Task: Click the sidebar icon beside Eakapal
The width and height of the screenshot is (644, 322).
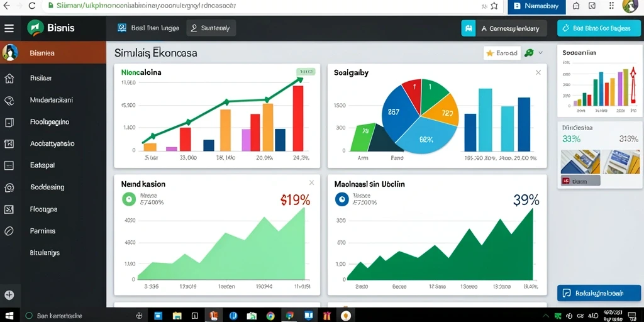Action: tap(9, 165)
